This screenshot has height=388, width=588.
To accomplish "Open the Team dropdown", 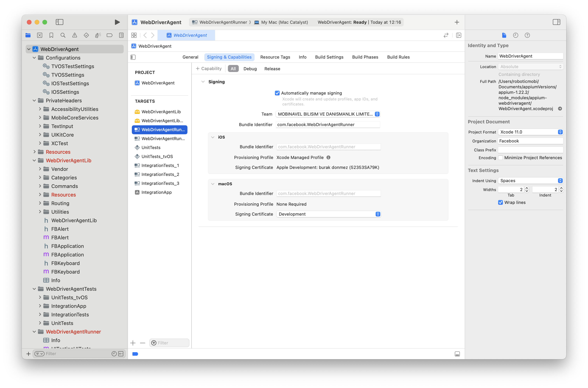I will (x=328, y=114).
